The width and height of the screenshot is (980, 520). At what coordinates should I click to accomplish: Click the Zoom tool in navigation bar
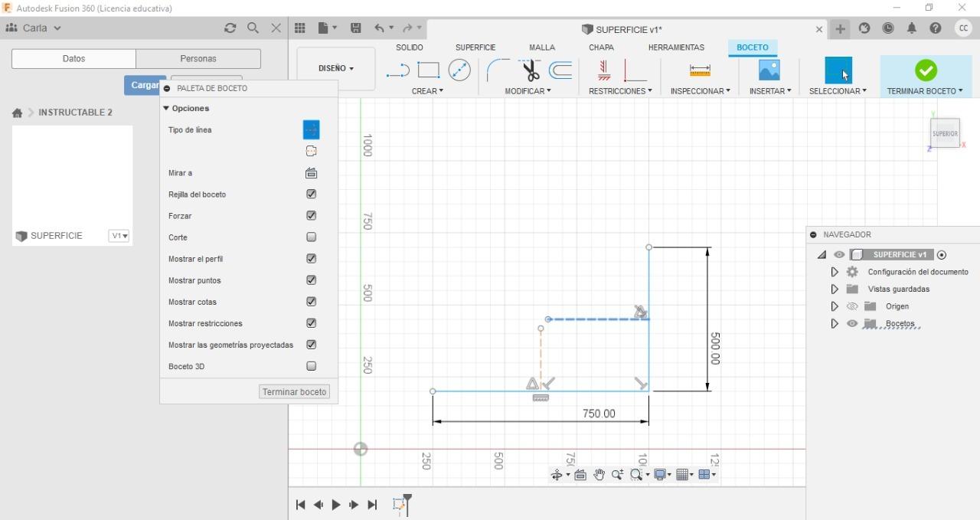pyautogui.click(x=617, y=475)
